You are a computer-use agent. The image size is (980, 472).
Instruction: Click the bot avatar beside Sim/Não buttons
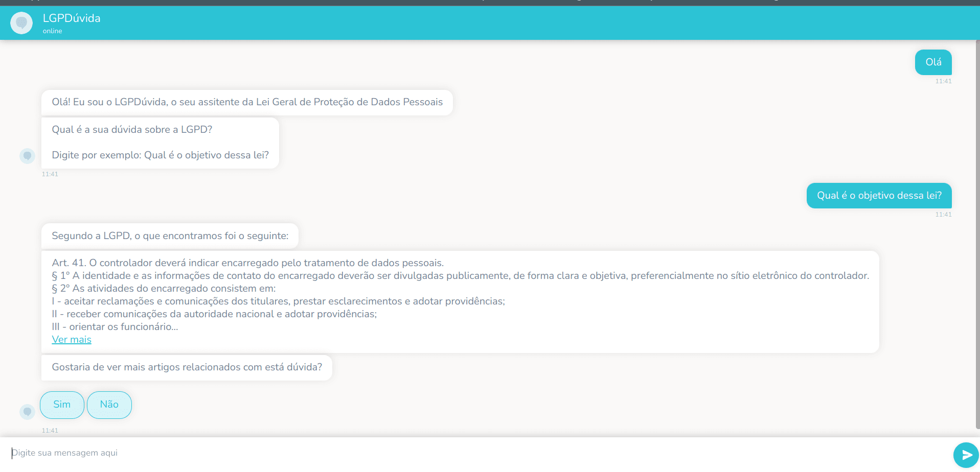click(x=27, y=411)
